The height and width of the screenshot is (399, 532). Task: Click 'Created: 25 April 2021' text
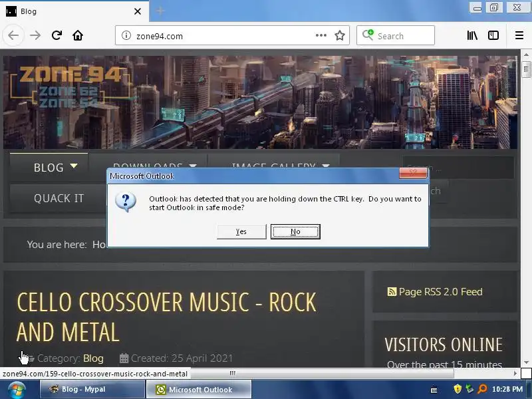click(182, 358)
